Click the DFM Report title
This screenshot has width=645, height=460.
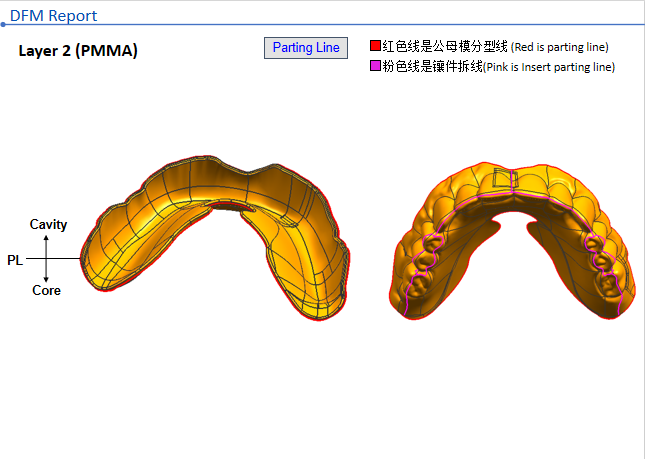point(54,15)
